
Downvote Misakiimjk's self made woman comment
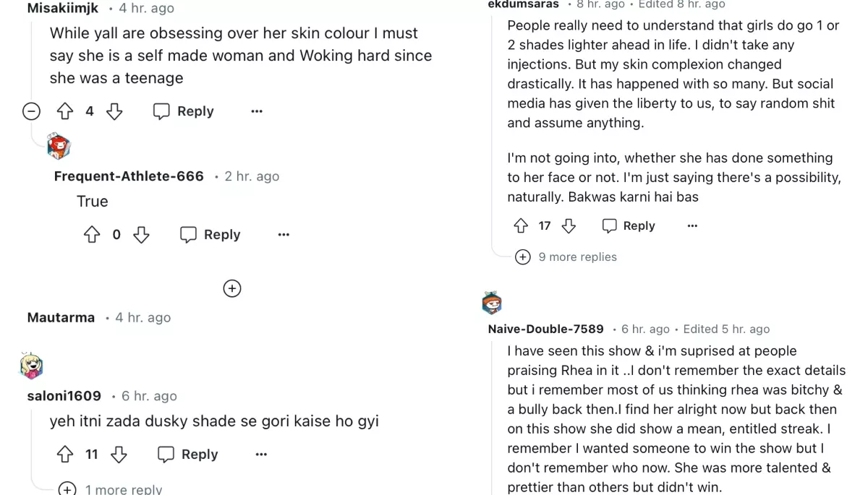(114, 111)
